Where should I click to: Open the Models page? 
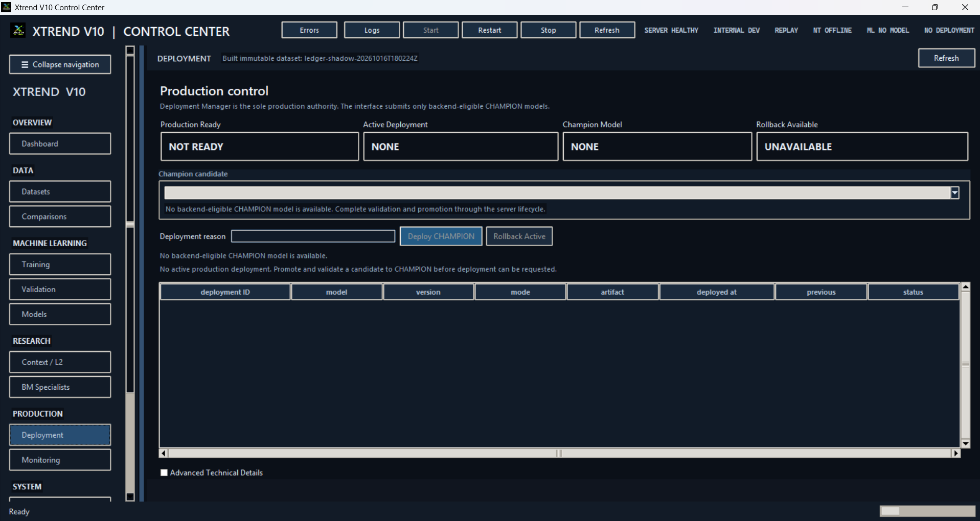click(60, 314)
